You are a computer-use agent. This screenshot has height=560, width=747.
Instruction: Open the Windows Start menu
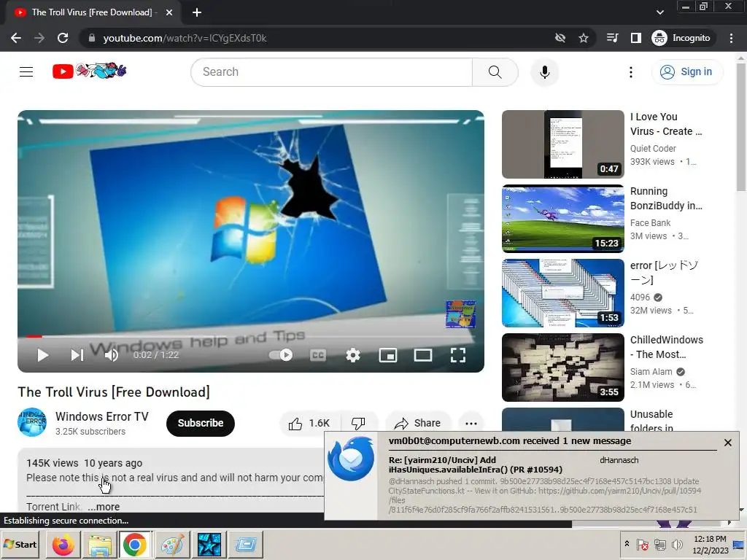click(20, 544)
